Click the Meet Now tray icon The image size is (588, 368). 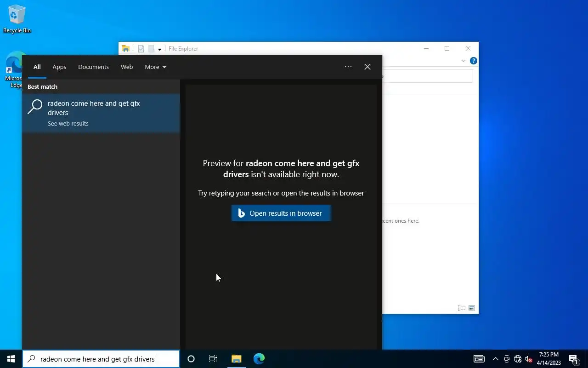point(507,359)
